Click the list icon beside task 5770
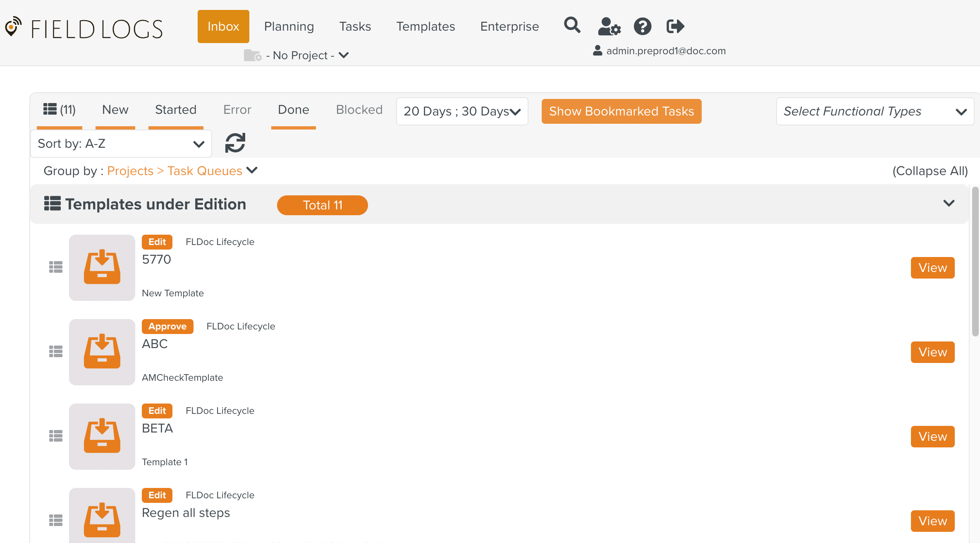 point(56,267)
